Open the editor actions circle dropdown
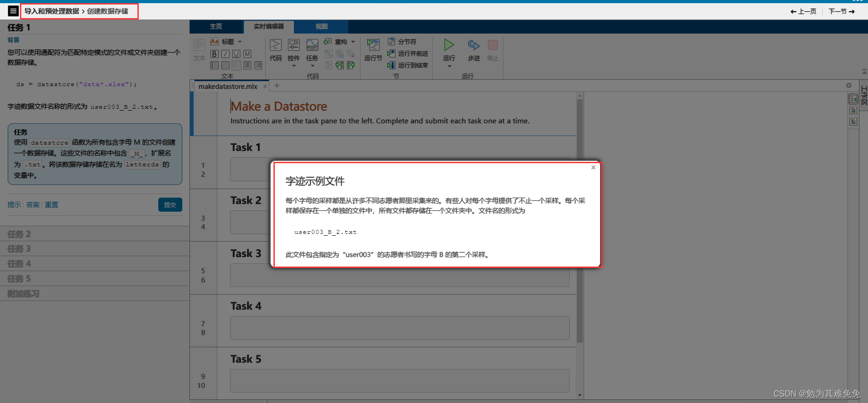Screen dimensions: 868x403 click(848, 85)
